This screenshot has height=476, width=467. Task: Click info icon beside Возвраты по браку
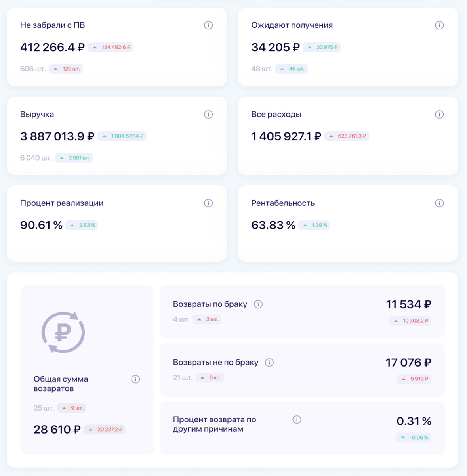[x=258, y=304]
